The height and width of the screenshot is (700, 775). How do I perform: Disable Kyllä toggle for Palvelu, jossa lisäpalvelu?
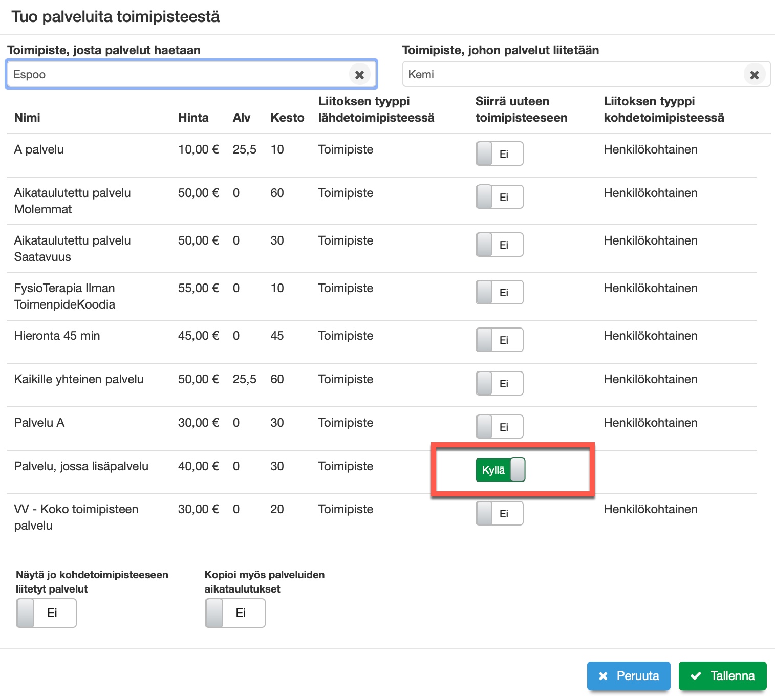coord(500,470)
